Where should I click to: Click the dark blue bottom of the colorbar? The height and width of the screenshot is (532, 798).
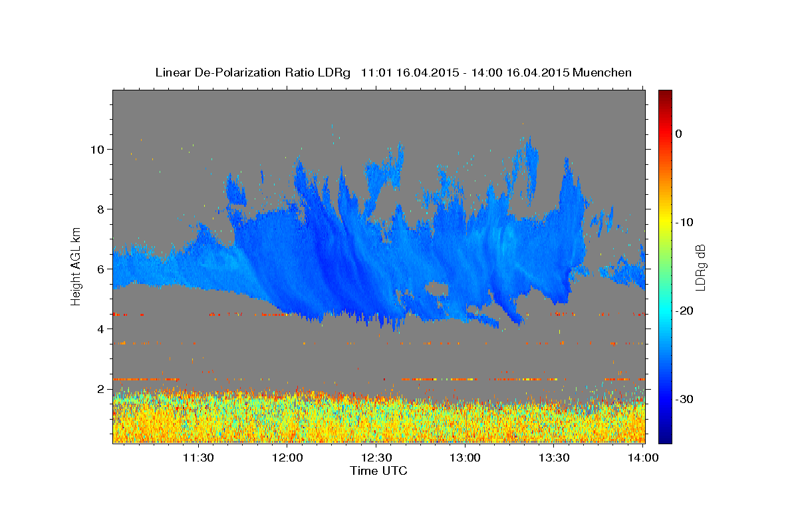tap(665, 436)
